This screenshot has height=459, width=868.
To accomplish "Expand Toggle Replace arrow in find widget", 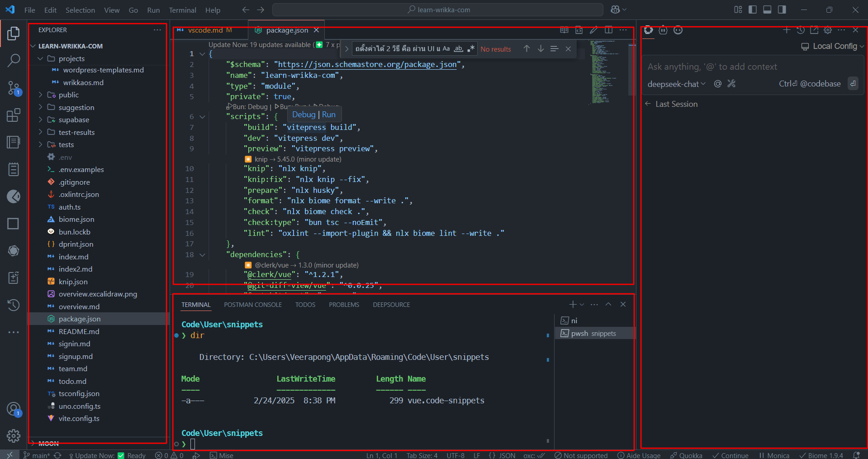I will [x=346, y=48].
